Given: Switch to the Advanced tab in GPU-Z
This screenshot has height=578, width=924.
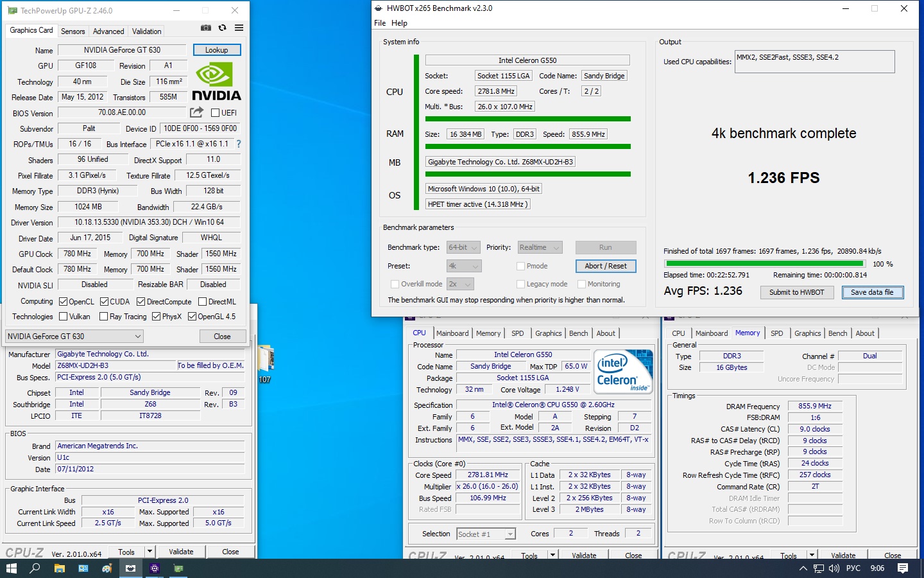Looking at the screenshot, I should pos(108,31).
